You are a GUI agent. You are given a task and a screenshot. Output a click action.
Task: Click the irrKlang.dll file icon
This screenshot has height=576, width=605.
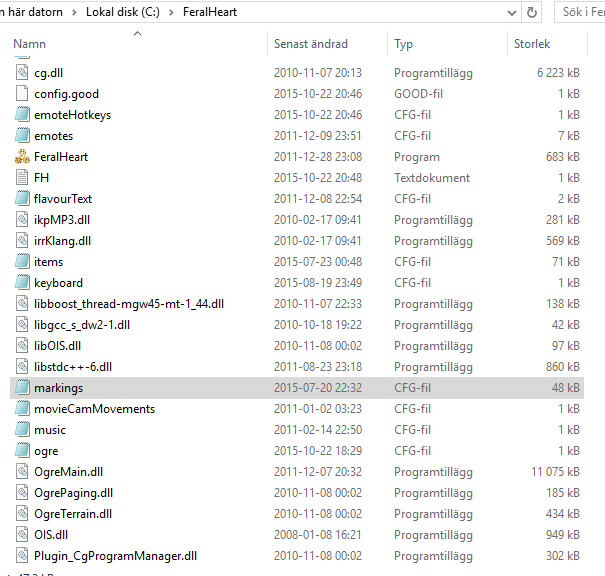click(x=22, y=240)
